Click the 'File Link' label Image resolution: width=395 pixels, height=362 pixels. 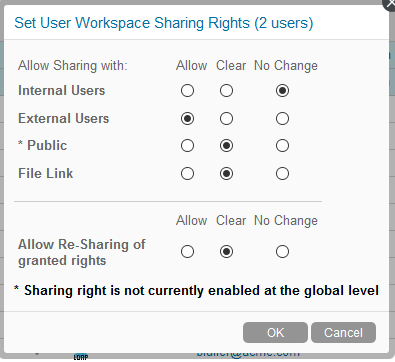coord(46,174)
